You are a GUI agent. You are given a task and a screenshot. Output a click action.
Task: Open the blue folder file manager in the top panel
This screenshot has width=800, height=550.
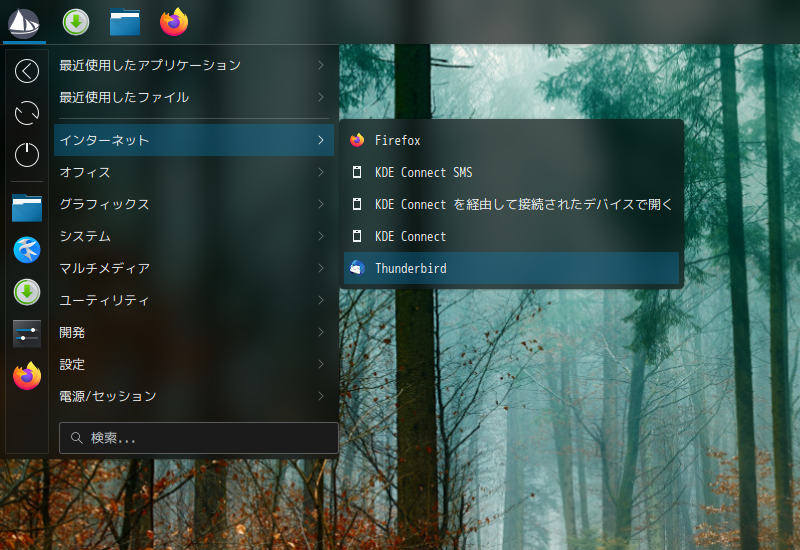click(x=125, y=22)
